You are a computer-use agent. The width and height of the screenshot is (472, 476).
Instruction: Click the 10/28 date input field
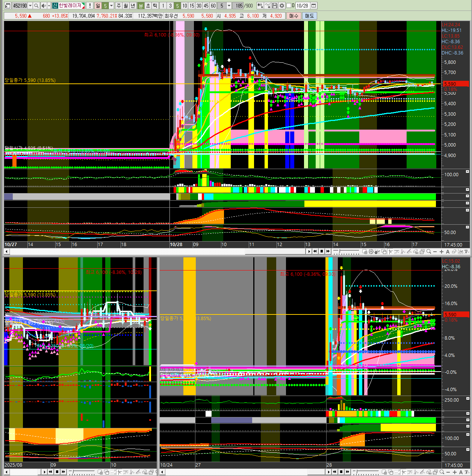tap(303, 6)
